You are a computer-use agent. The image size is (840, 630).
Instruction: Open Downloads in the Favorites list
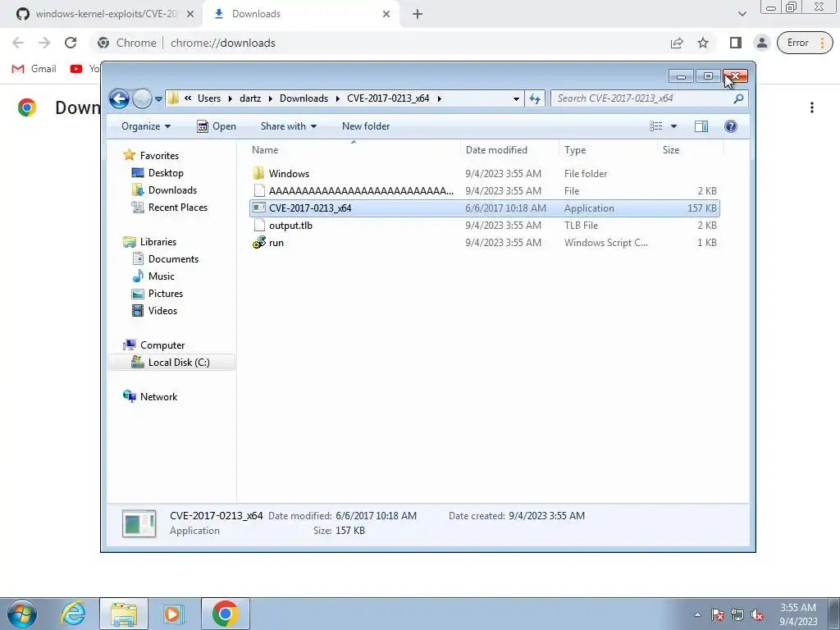point(172,190)
